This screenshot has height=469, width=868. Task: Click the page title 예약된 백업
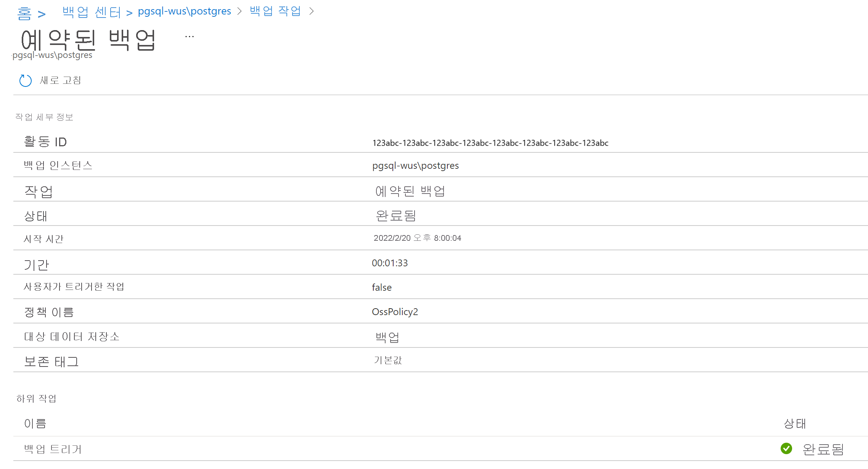88,40
